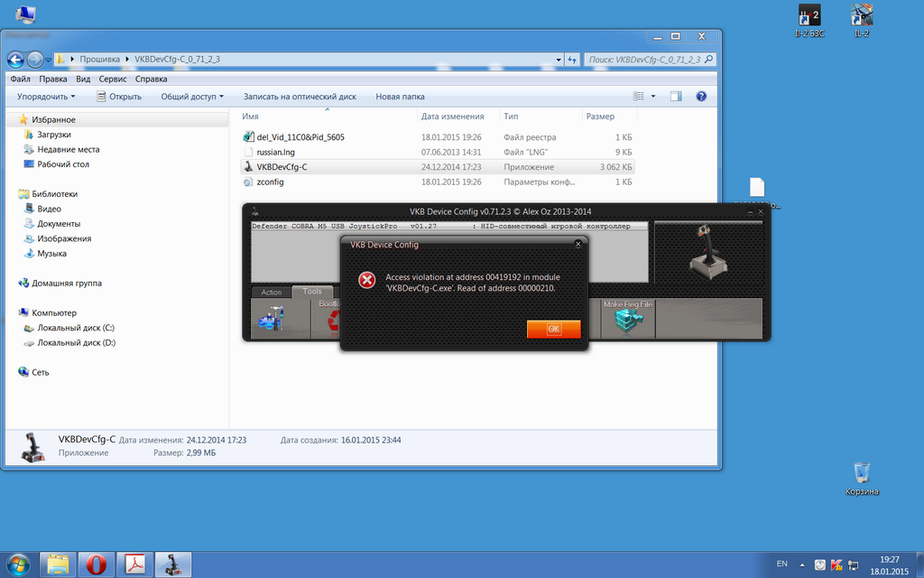Select Компьютер in the navigation pane
This screenshot has height=578, width=924.
click(x=53, y=312)
